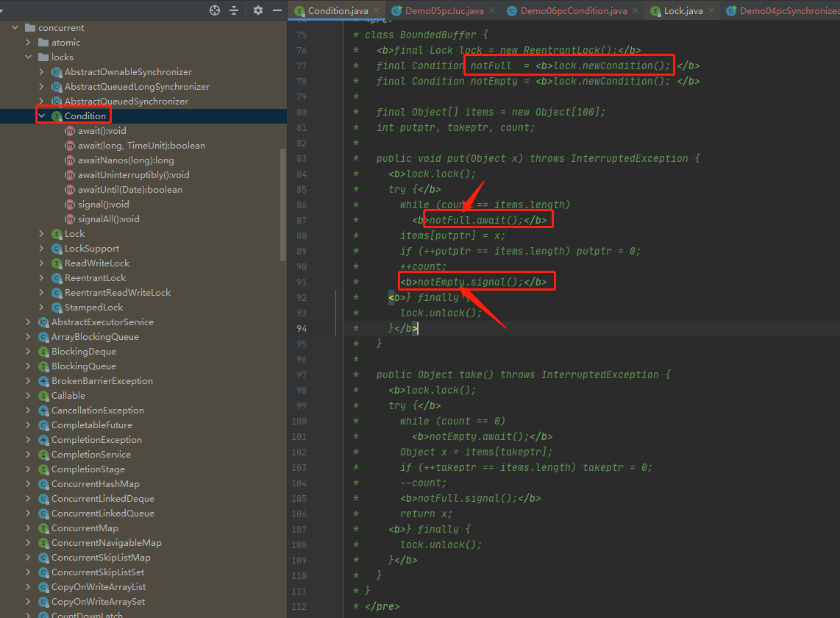Screen dimensions: 840x618
Task: Click 'public Object take()' on line 97
Action: pyautogui.click(x=435, y=374)
